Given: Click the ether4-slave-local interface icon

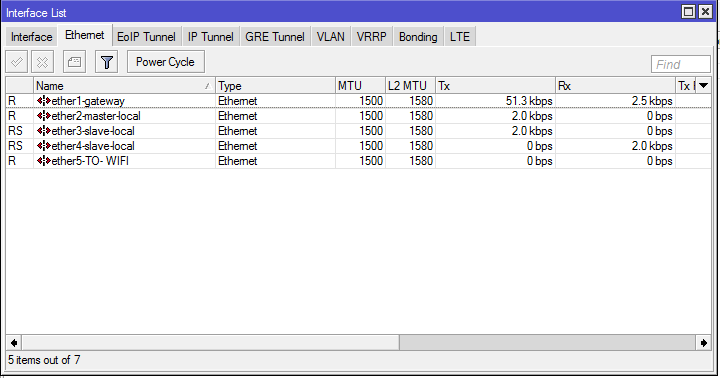Looking at the screenshot, I should pos(44,146).
